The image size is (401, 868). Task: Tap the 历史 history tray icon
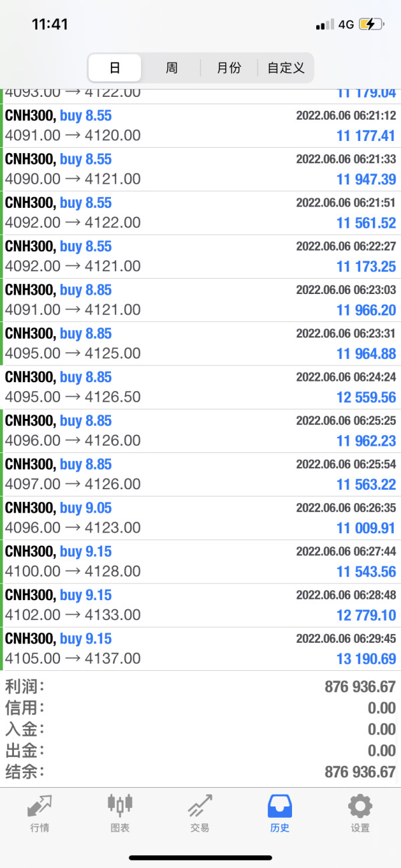(280, 807)
